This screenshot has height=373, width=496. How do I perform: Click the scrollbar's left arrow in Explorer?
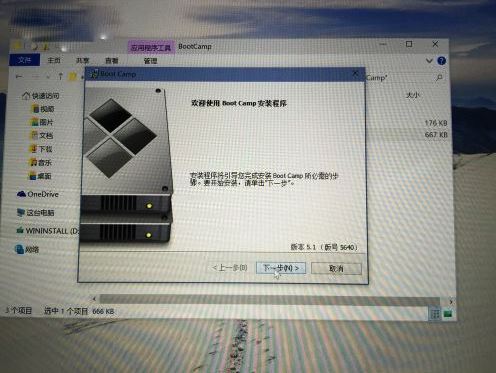[x=94, y=299]
